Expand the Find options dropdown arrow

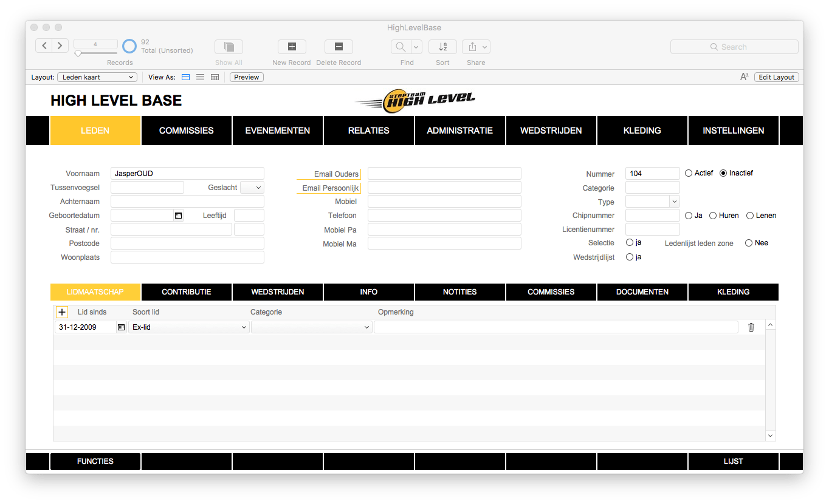coord(417,47)
